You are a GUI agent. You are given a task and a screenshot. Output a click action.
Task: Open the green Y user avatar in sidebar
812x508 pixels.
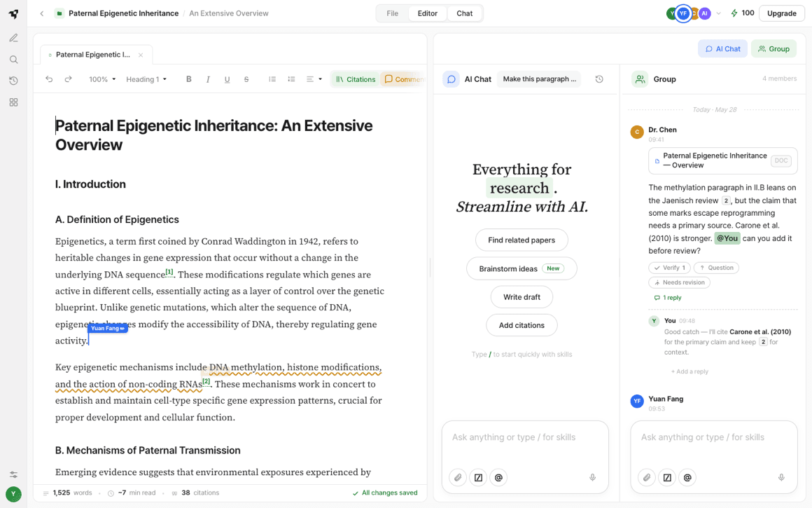pos(13,494)
